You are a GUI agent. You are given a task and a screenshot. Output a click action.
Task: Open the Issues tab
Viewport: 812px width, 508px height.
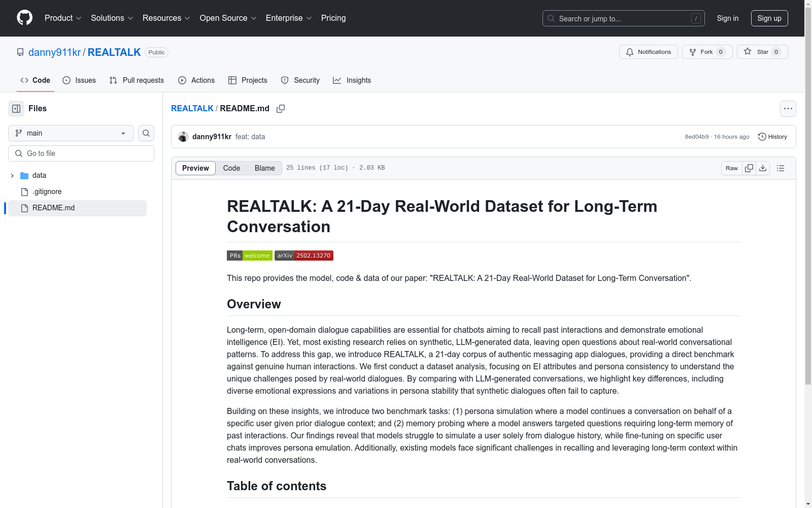coord(79,80)
